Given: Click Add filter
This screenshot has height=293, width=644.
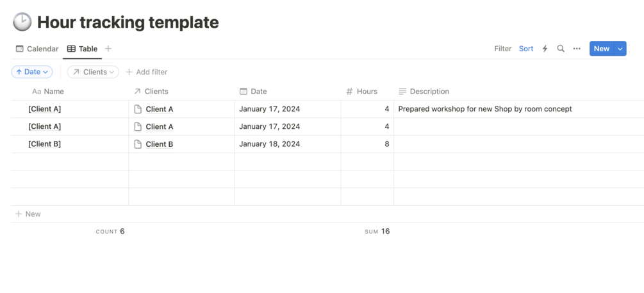Looking at the screenshot, I should pyautogui.click(x=147, y=72).
